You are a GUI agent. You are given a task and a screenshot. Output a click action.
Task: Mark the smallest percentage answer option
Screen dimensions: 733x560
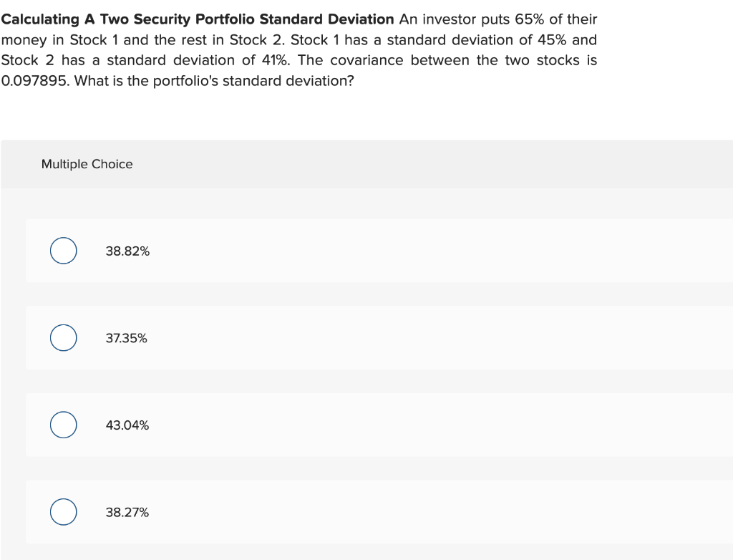coord(126,338)
